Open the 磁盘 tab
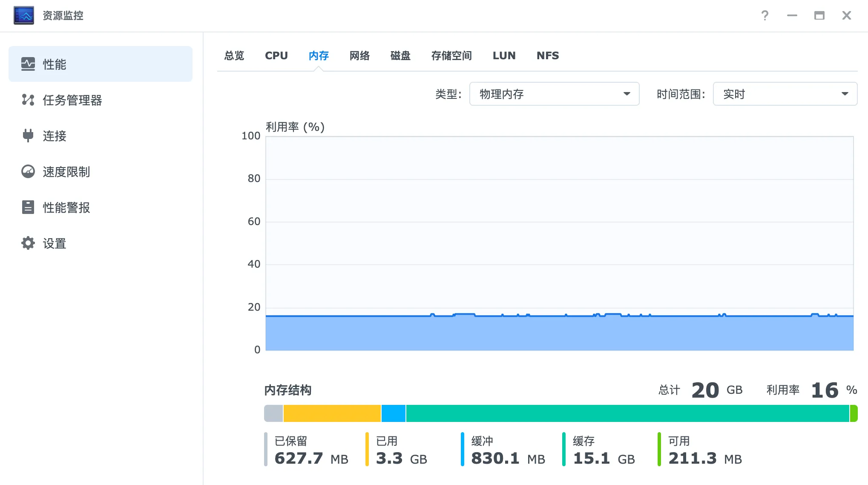The width and height of the screenshot is (868, 485). [x=400, y=56]
